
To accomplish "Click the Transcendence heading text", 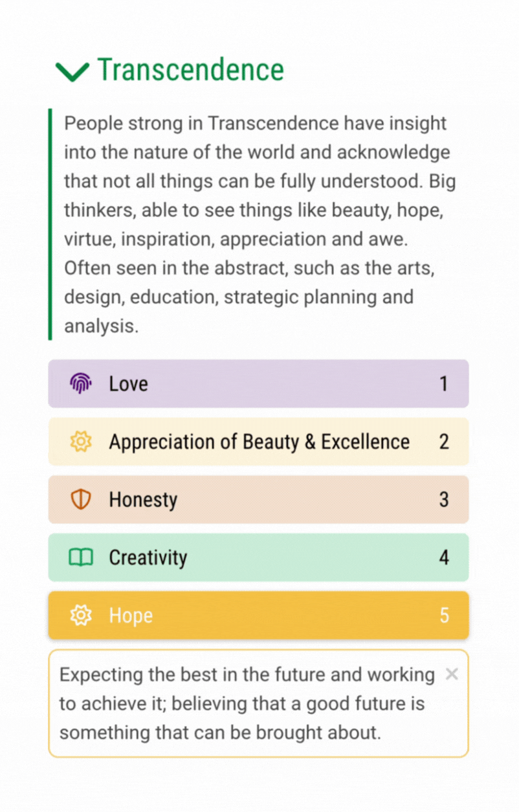I will point(190,70).
